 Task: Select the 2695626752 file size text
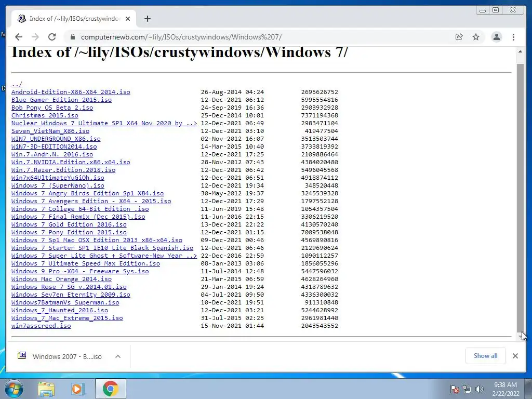click(320, 92)
